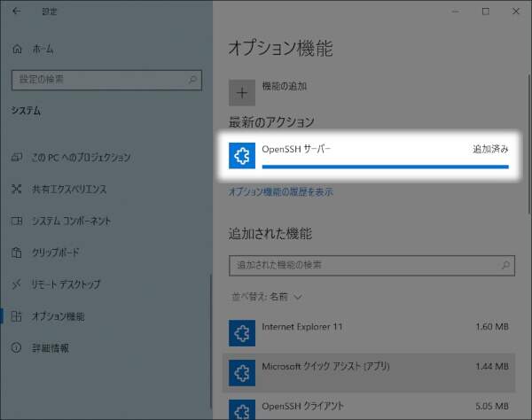Select Microsoft クイック アシスト (アプリ)

(x=369, y=373)
